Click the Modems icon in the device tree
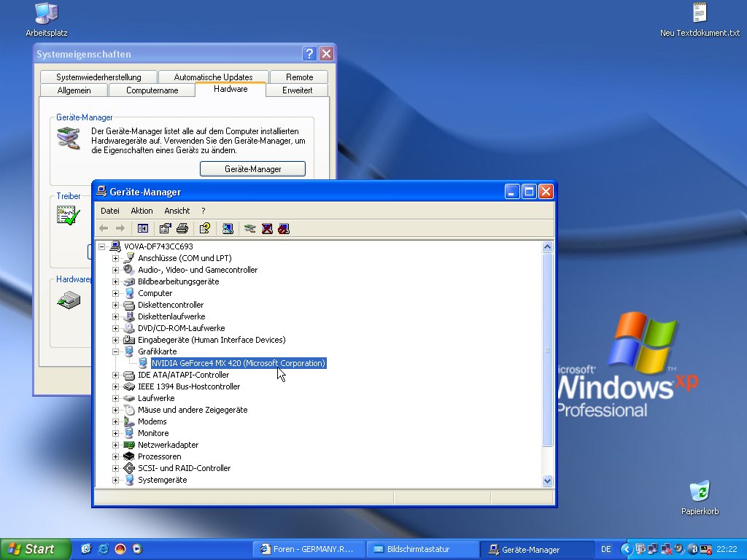The width and height of the screenshot is (747, 560). pyautogui.click(x=129, y=421)
